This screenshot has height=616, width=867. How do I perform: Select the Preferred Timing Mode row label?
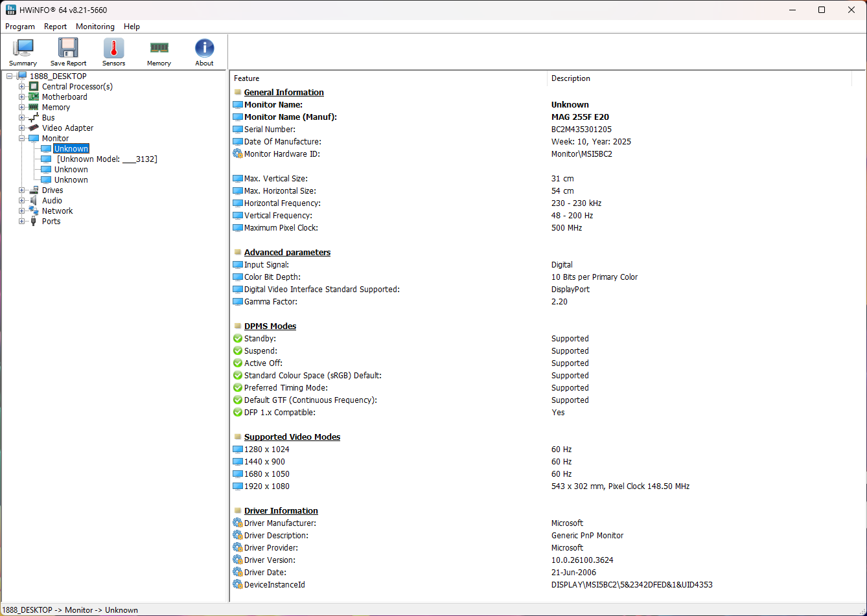pyautogui.click(x=286, y=388)
